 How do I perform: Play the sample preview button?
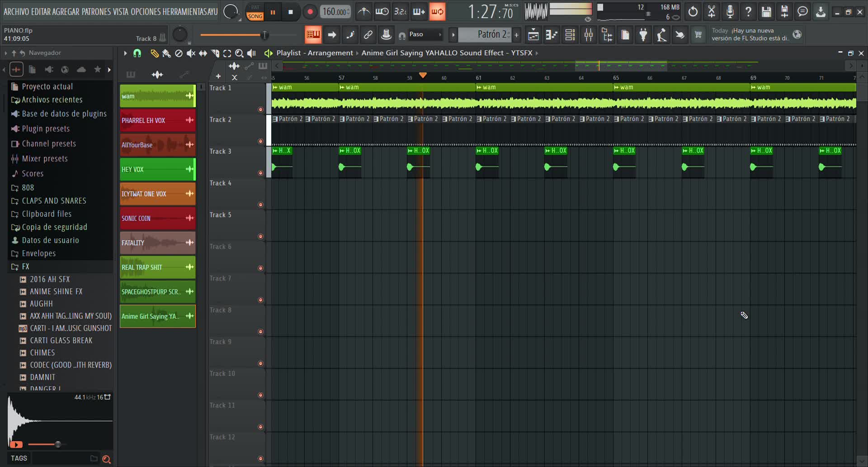pos(16,445)
